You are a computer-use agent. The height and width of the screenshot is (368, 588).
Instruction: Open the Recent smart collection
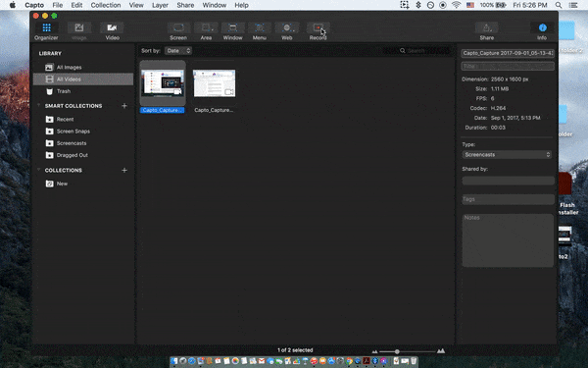(x=83, y=119)
